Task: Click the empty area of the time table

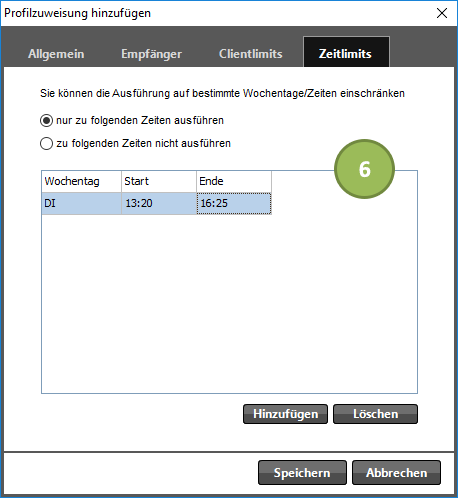Action: tap(229, 303)
